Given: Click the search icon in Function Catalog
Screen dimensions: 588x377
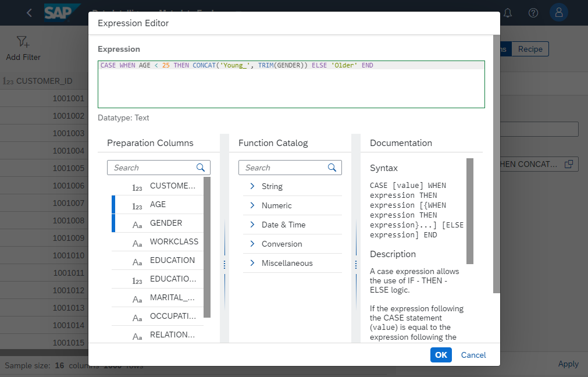Looking at the screenshot, I should [332, 168].
